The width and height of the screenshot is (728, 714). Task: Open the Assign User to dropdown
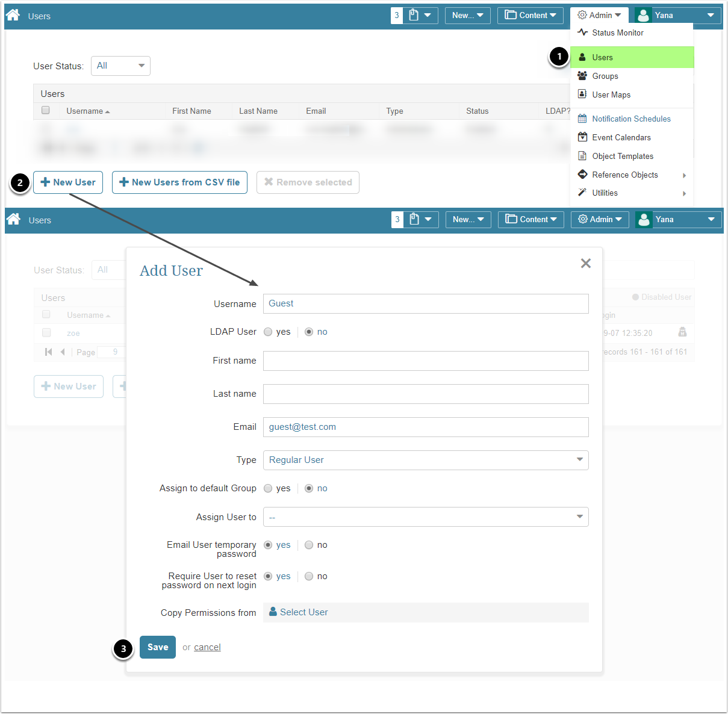tap(426, 517)
